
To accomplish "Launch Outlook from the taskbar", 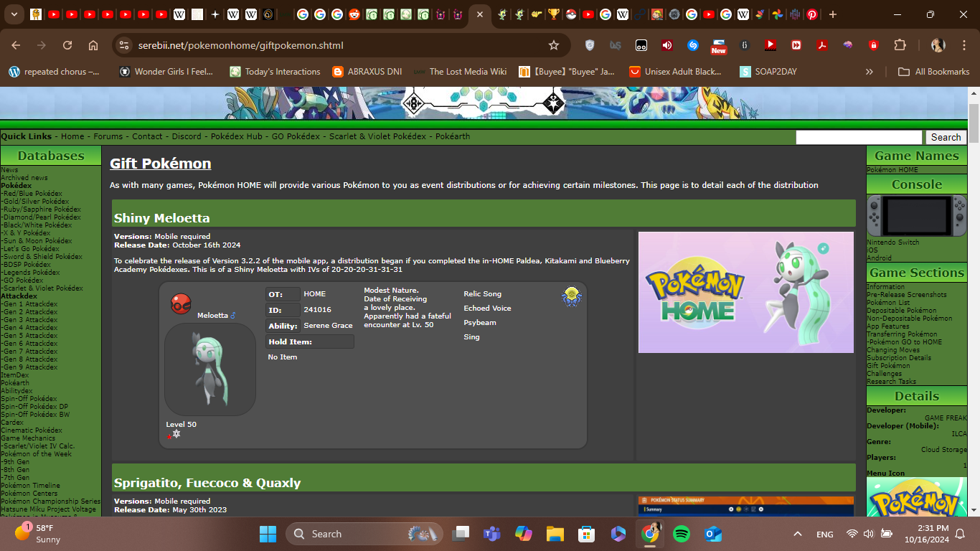I will coord(713,534).
